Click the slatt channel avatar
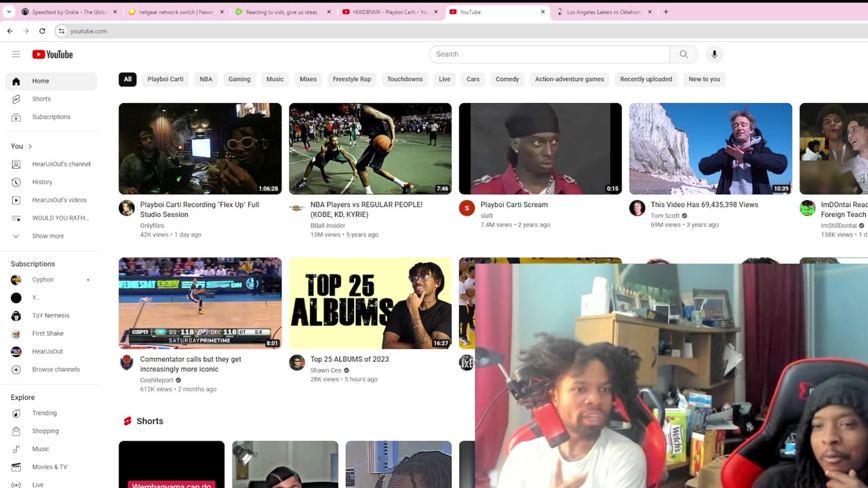 point(467,208)
